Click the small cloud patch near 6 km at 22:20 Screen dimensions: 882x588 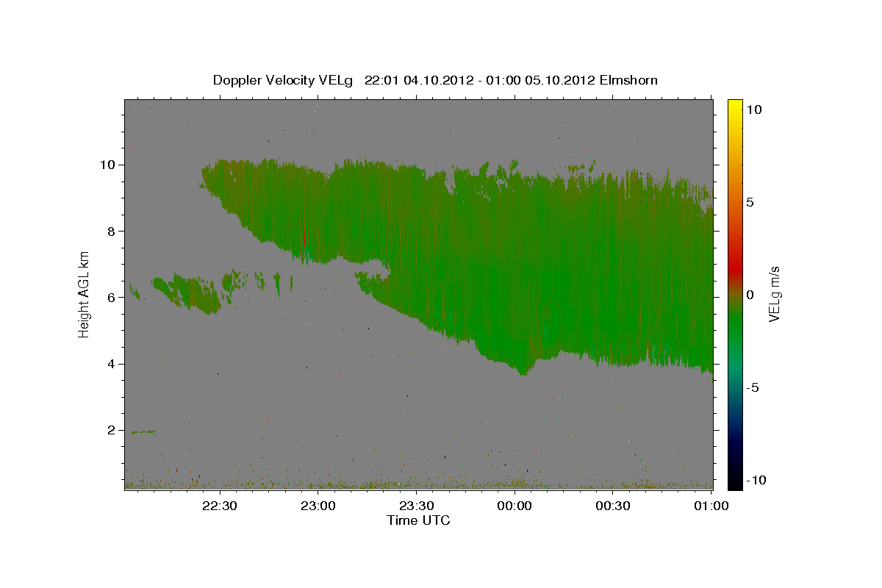coord(187,293)
